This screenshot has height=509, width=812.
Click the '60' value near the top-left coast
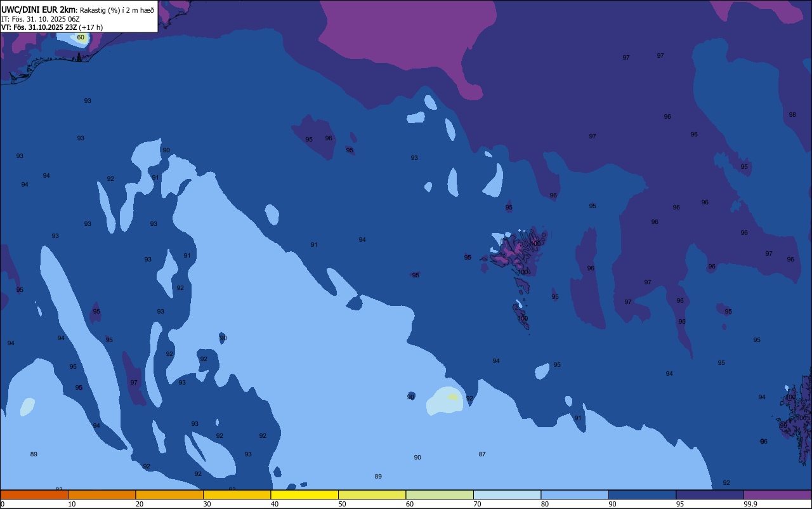[x=81, y=37]
